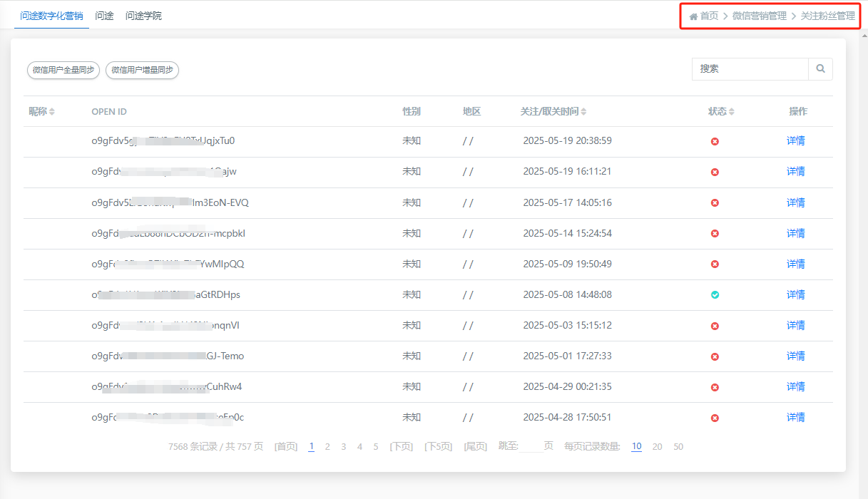Image resolution: width=868 pixels, height=499 pixels.
Task: Click red status icon for 2025-05-17 14:05:16 row
Action: [715, 202]
